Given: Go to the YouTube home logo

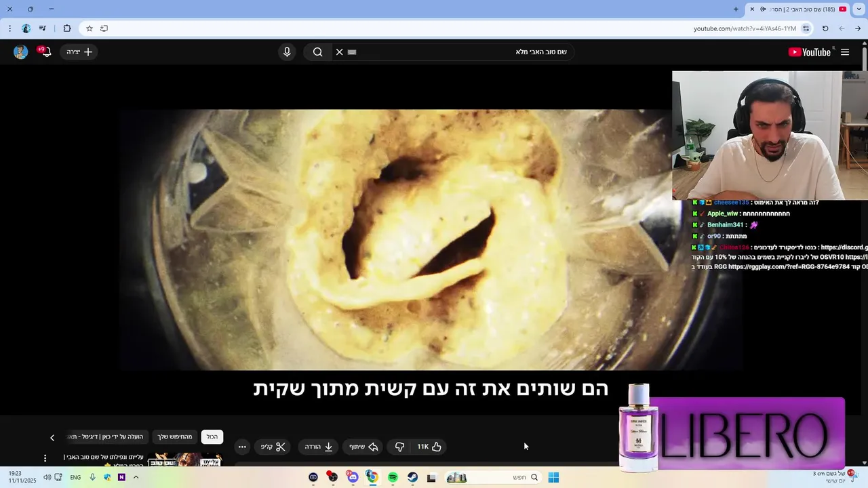Looking at the screenshot, I should point(810,52).
